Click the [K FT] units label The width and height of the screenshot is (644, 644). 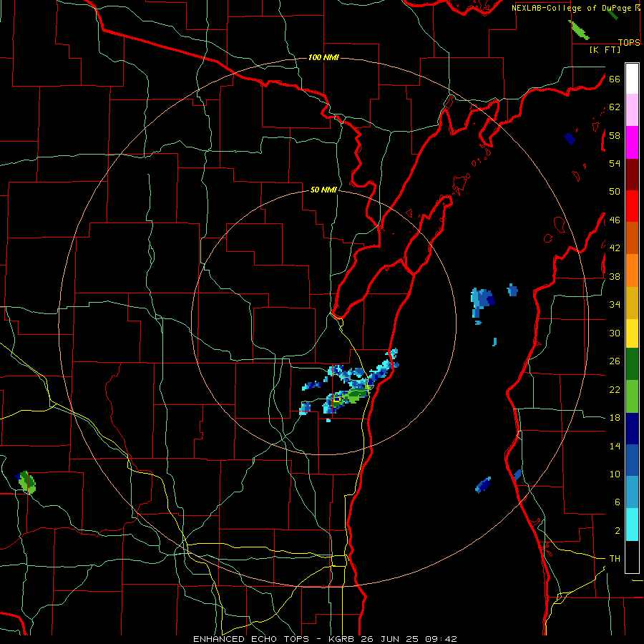(x=605, y=50)
